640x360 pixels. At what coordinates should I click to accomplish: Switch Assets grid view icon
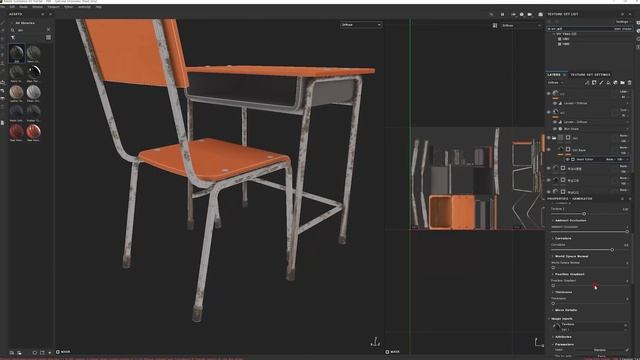[x=48, y=38]
